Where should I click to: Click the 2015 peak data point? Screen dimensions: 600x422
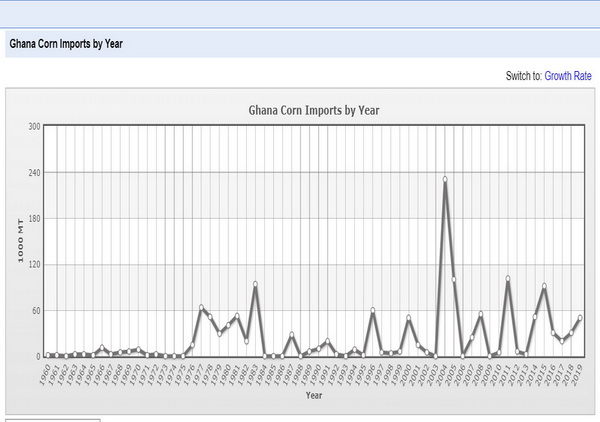[x=544, y=286]
